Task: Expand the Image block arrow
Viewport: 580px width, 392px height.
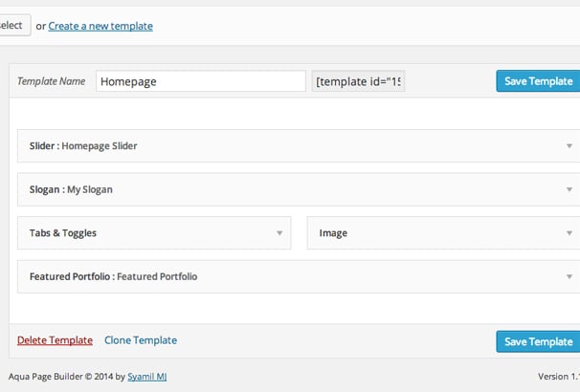Action: click(569, 233)
